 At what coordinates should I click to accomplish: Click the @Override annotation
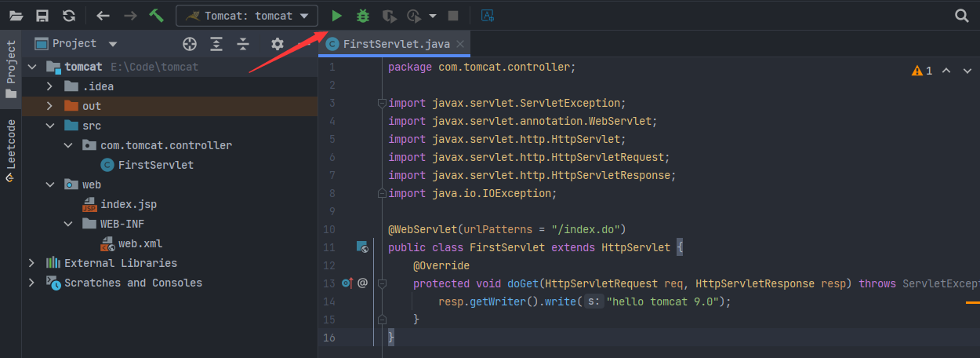tap(441, 265)
